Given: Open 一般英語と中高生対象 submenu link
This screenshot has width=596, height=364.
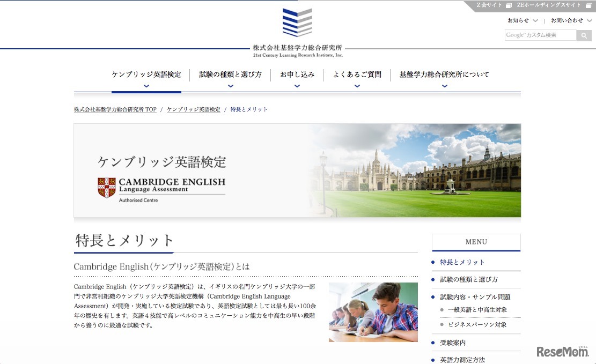Looking at the screenshot, I should [x=477, y=310].
